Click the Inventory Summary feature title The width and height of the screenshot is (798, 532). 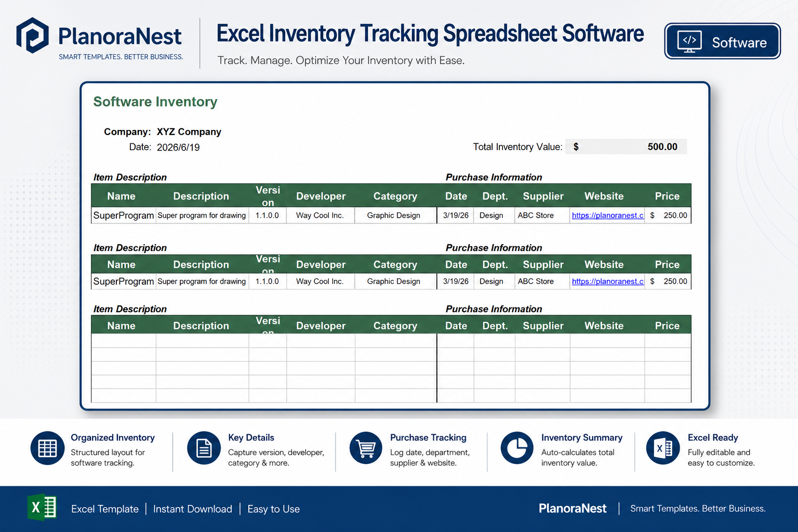(x=582, y=437)
